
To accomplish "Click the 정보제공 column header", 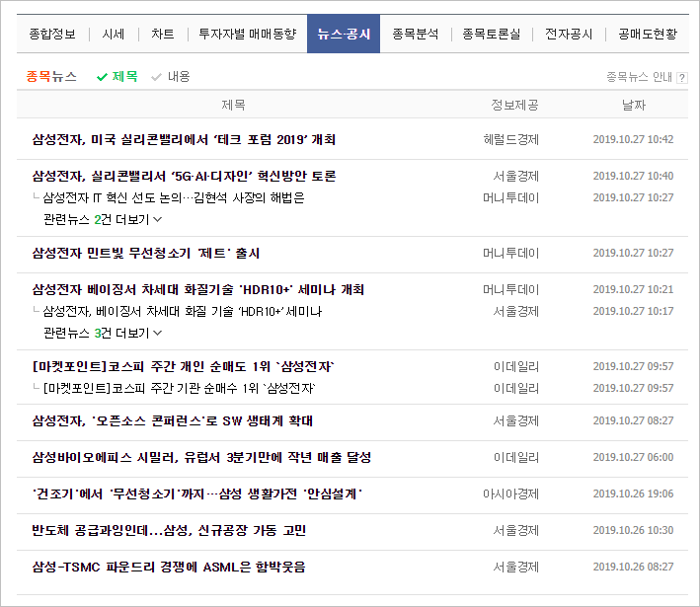I will 514,106.
